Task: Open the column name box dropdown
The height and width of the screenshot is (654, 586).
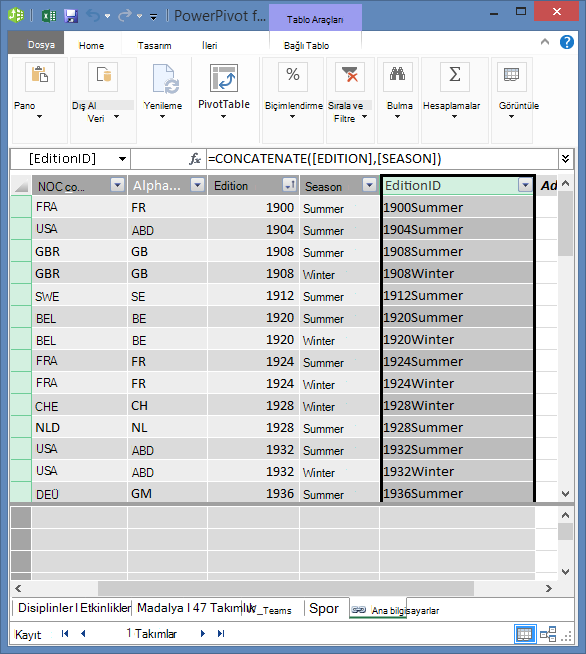Action: 122,159
